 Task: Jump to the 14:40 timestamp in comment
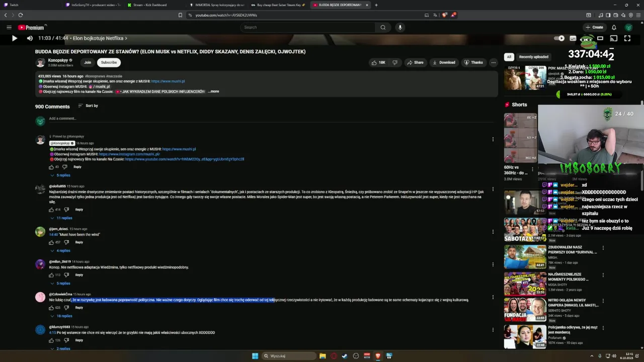point(53,234)
